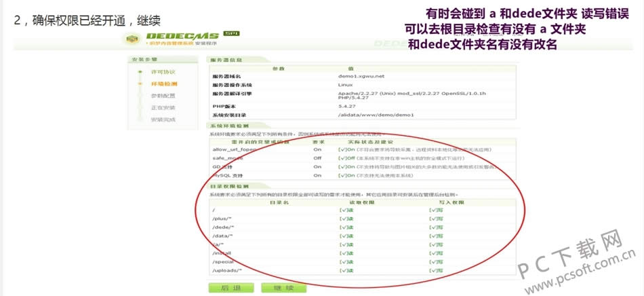
Task: Select the 安装完成 step in sidebar
Action: tap(163, 119)
